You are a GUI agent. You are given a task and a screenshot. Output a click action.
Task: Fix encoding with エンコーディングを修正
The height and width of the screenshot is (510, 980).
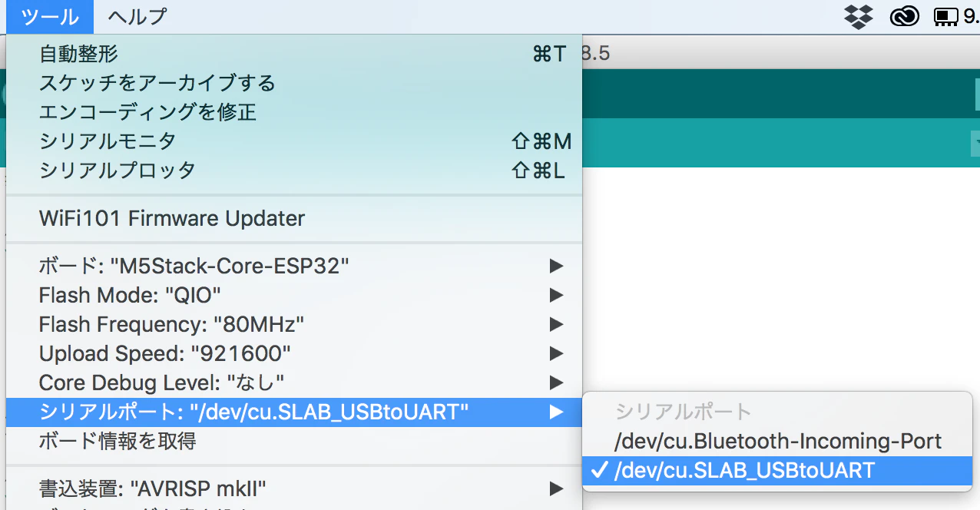coord(147,112)
